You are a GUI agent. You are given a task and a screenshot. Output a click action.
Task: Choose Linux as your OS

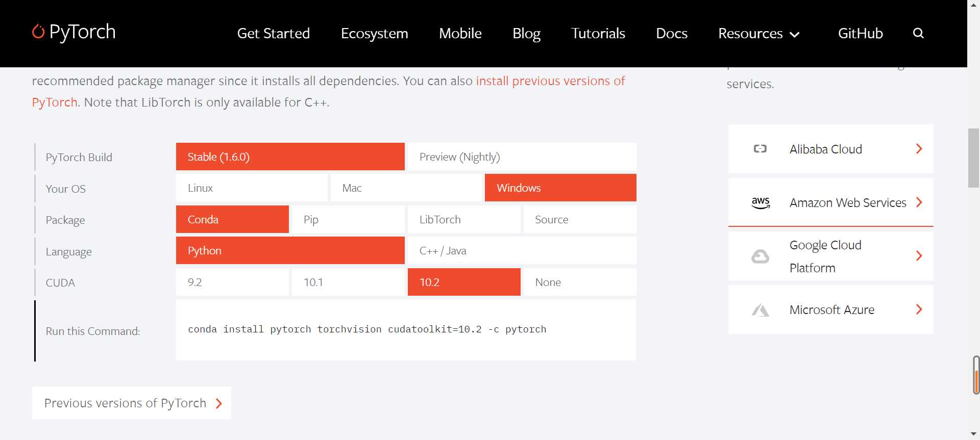tap(252, 188)
